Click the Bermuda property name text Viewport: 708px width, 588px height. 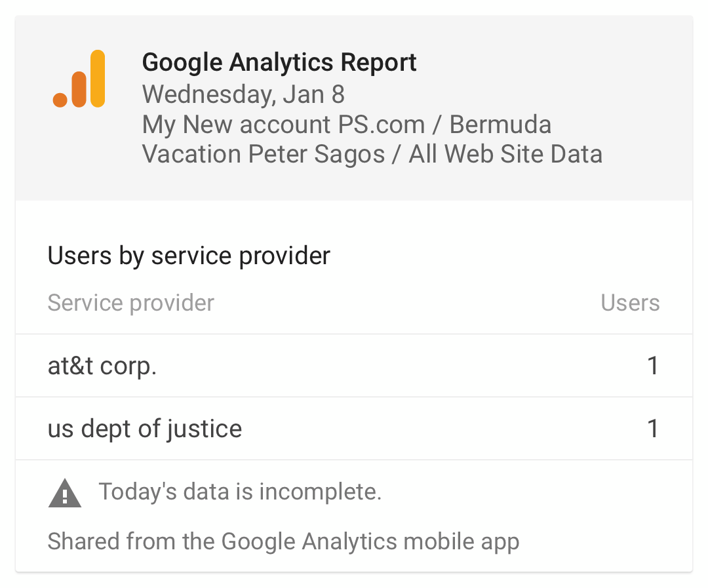tap(500, 124)
